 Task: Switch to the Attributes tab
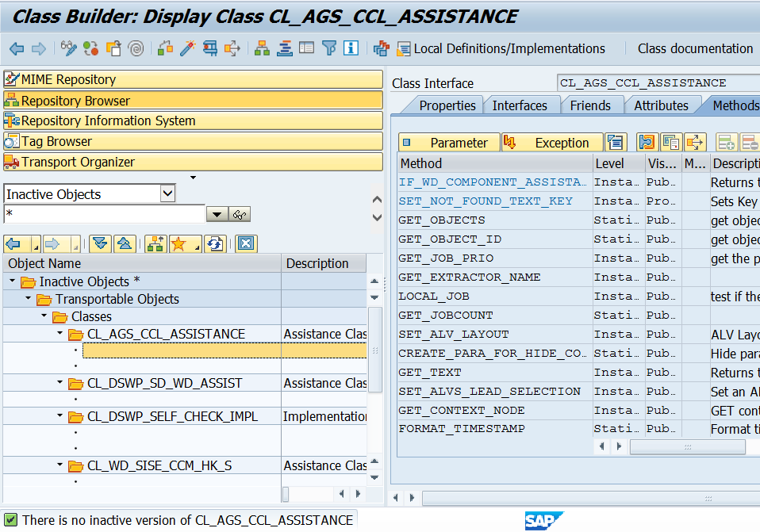pyautogui.click(x=661, y=105)
